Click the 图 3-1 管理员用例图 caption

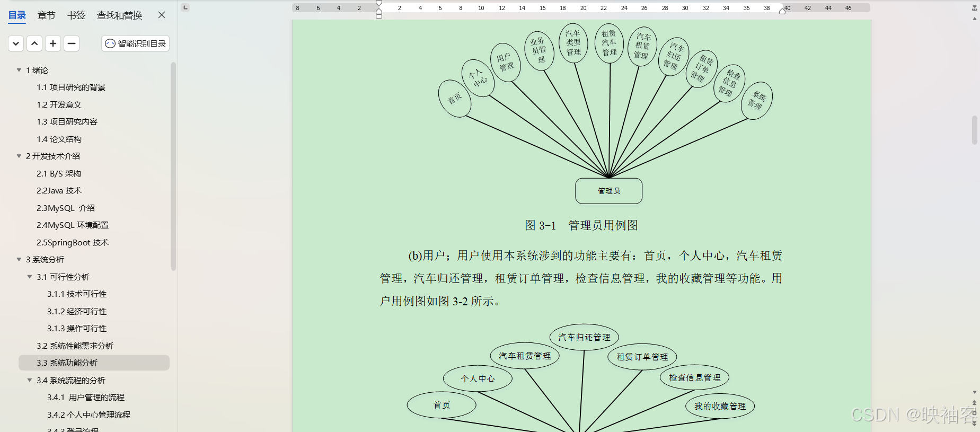(x=581, y=225)
